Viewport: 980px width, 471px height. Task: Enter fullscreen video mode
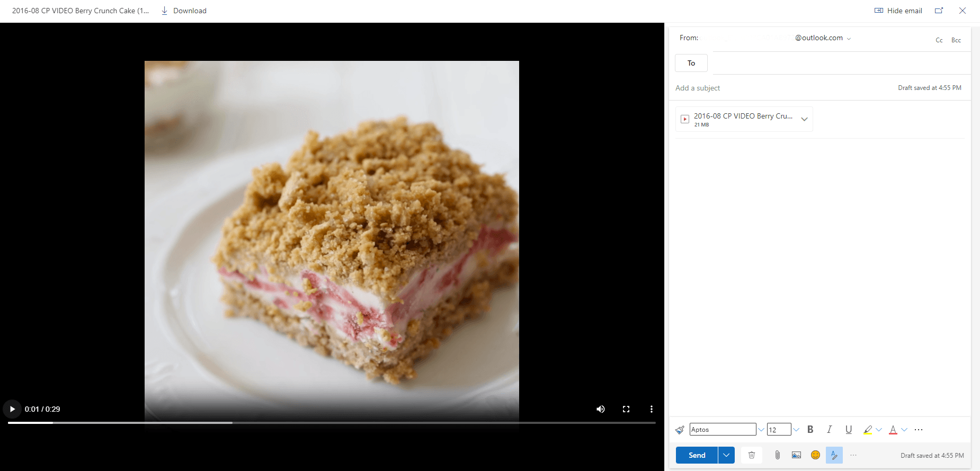click(x=626, y=409)
